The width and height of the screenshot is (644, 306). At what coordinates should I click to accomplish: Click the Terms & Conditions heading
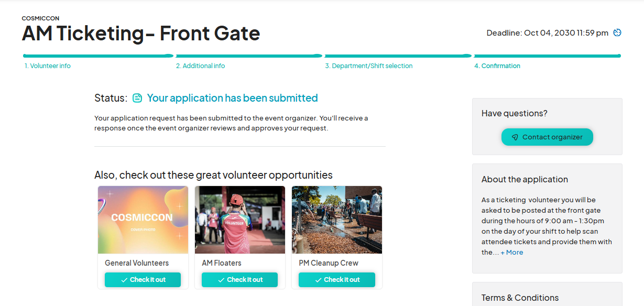pos(520,298)
